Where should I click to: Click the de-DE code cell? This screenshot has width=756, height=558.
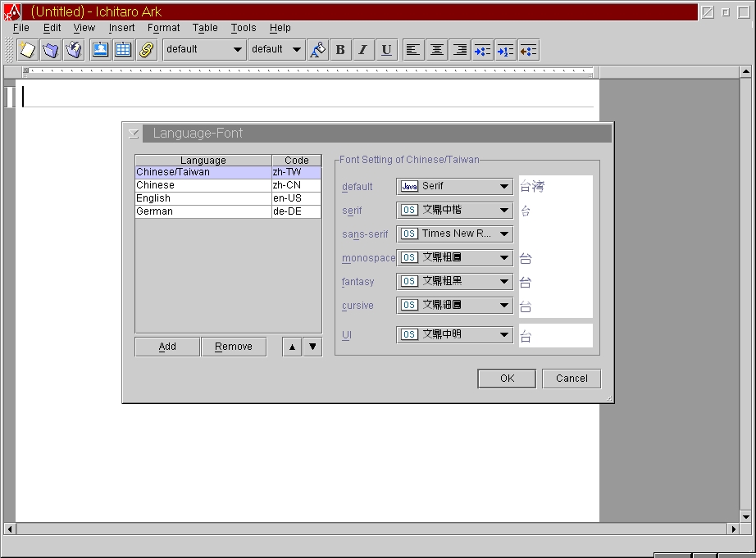(x=297, y=211)
